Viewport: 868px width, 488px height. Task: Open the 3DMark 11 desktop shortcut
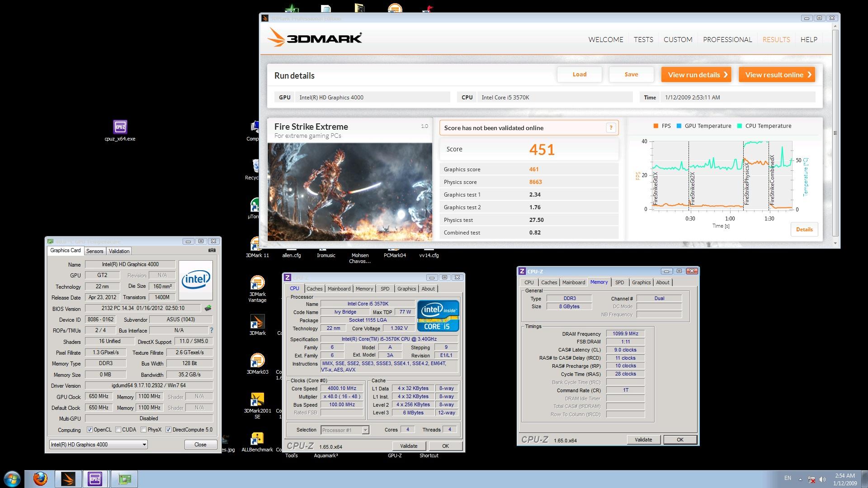[x=257, y=248]
